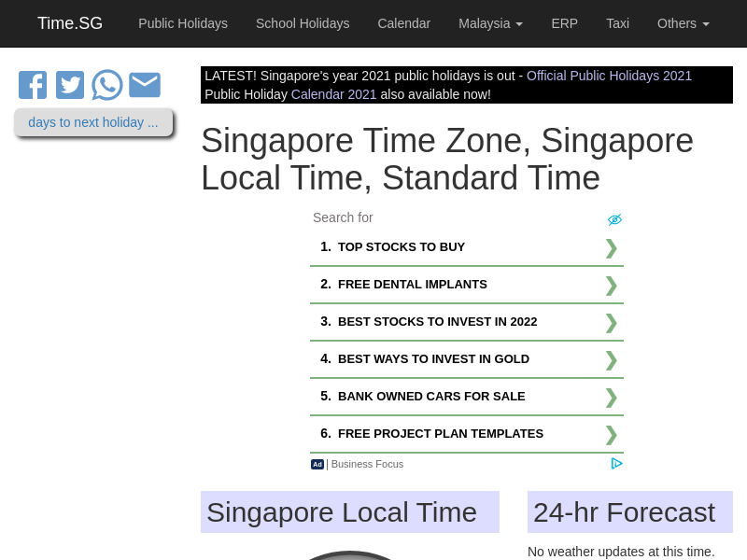Open Calendar nav item
747x560 pixels.
point(404,23)
